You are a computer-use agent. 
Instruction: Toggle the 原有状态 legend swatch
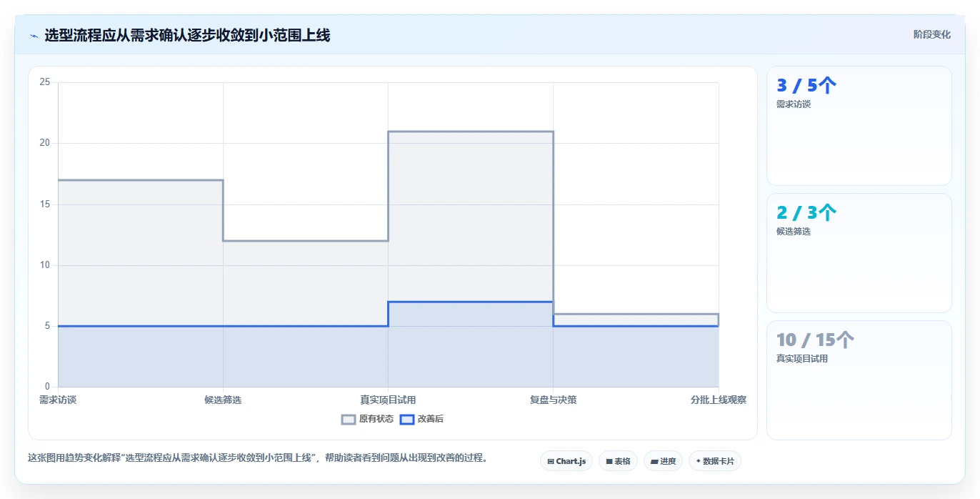click(x=349, y=420)
